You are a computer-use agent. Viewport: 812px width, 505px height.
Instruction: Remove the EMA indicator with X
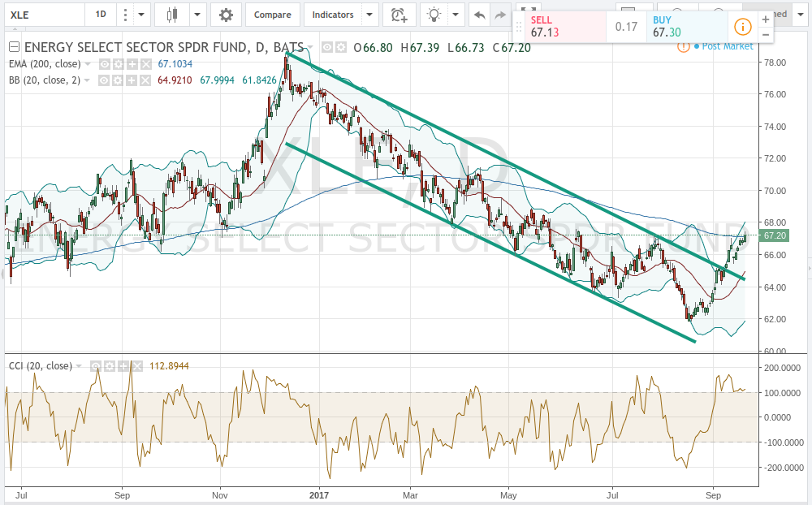(145, 64)
